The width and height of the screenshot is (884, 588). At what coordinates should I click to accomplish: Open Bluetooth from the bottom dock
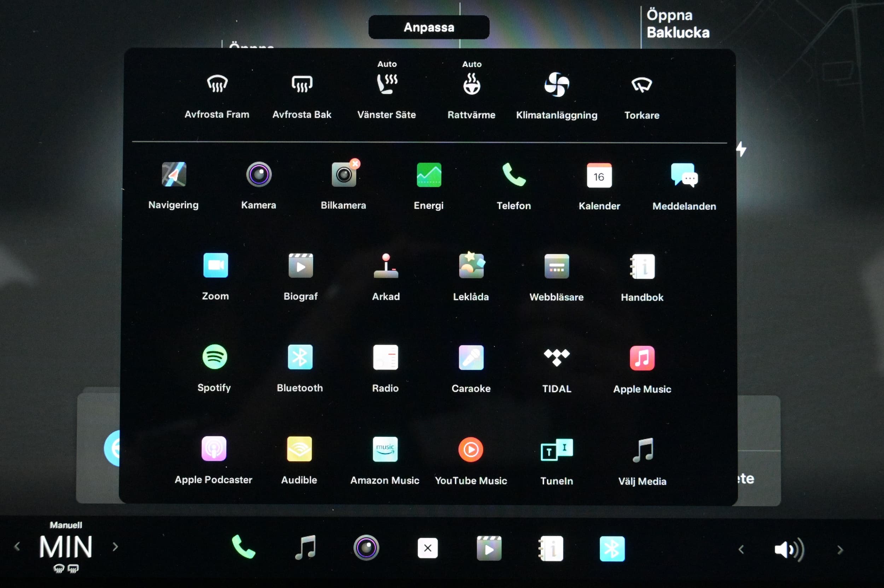point(612,549)
